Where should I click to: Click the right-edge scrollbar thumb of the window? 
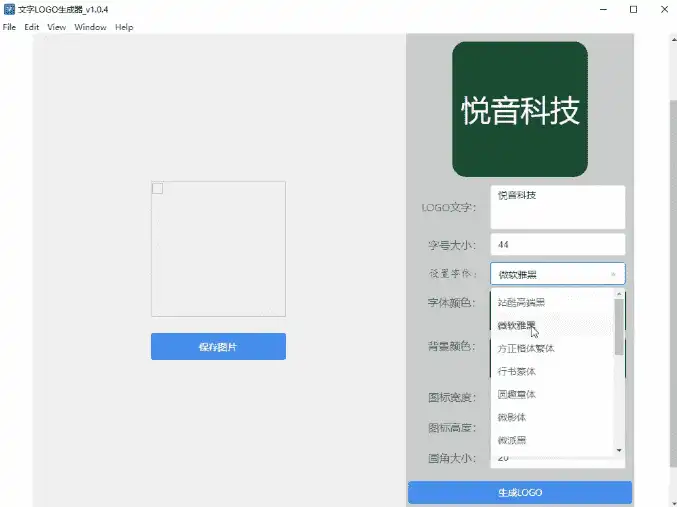pos(673,283)
